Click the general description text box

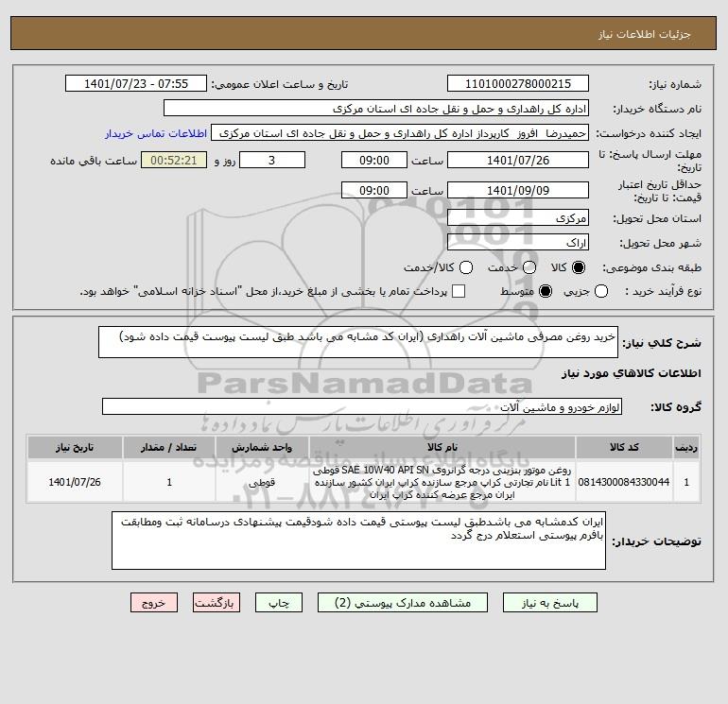click(358, 342)
